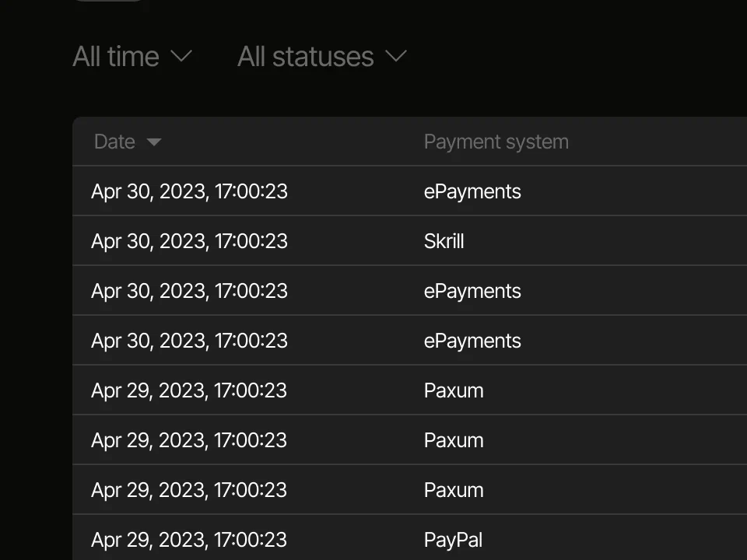Image resolution: width=747 pixels, height=560 pixels.
Task: Select the first Paxum payment cell
Action: 454,390
